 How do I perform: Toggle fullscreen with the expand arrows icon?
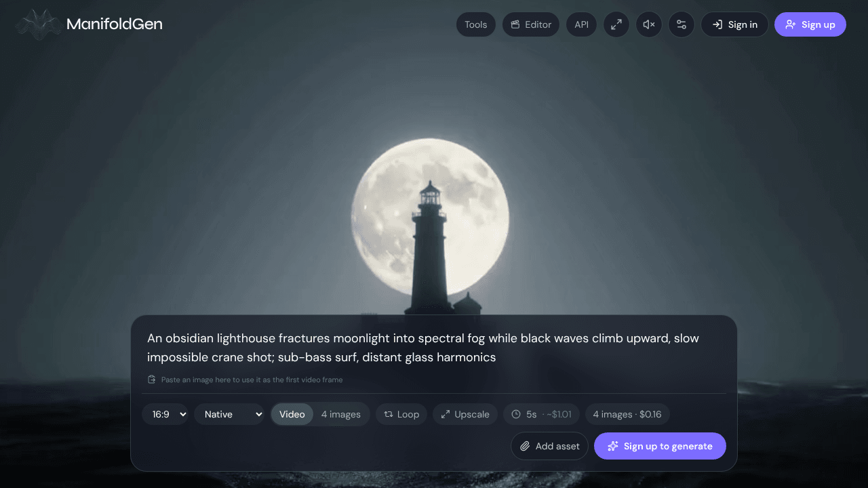pyautogui.click(x=616, y=24)
